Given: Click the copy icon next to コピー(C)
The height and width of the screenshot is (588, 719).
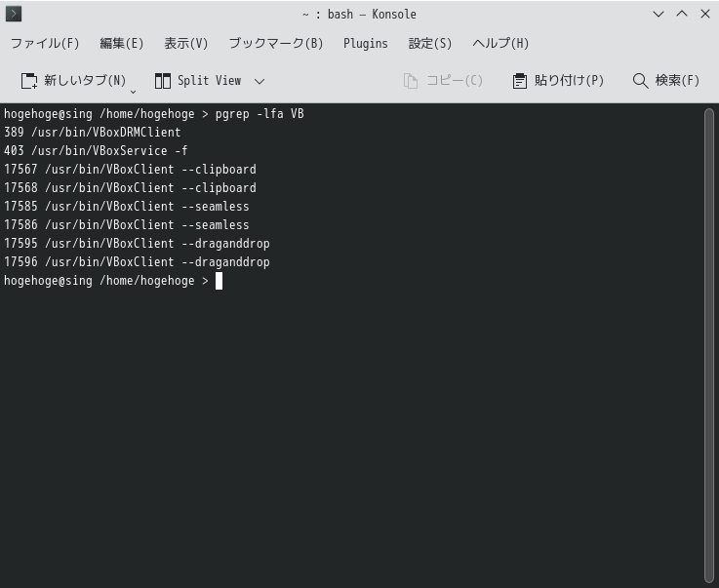Looking at the screenshot, I should [x=411, y=81].
